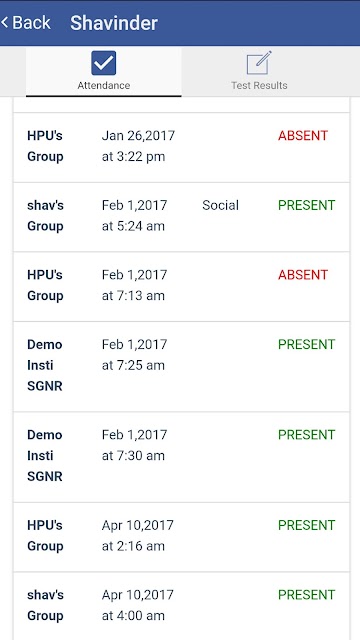Go Back to previous screen

pos(26,22)
